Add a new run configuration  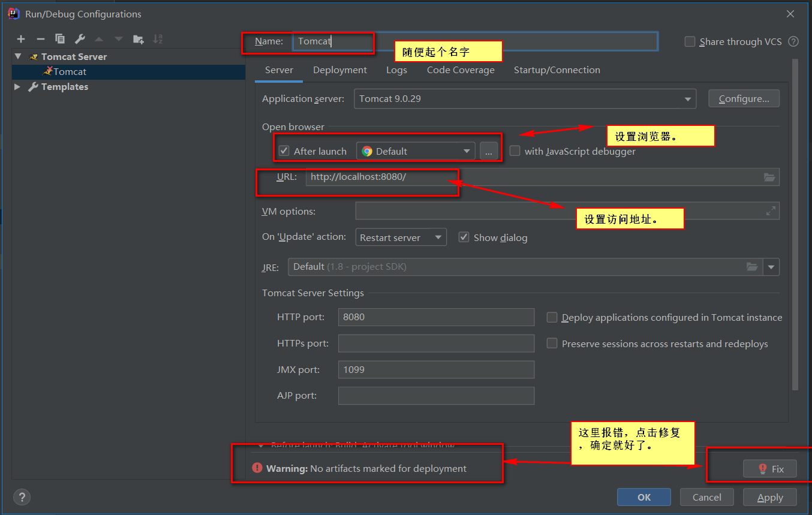[x=21, y=39]
